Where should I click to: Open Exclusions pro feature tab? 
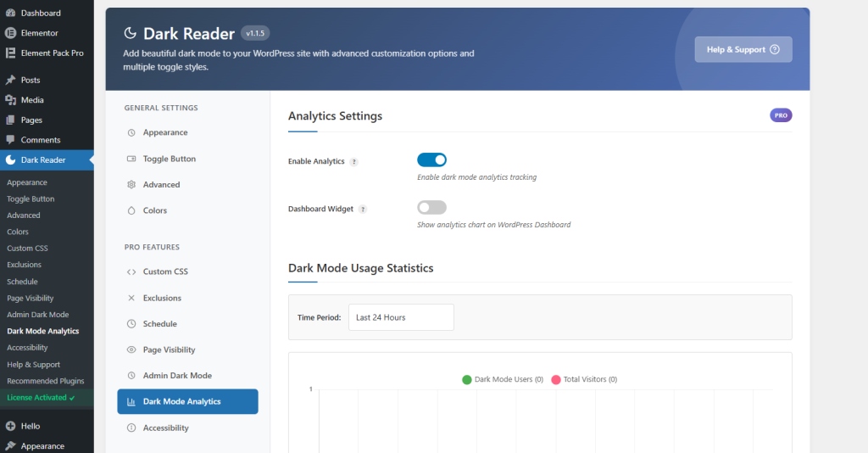pos(187,298)
